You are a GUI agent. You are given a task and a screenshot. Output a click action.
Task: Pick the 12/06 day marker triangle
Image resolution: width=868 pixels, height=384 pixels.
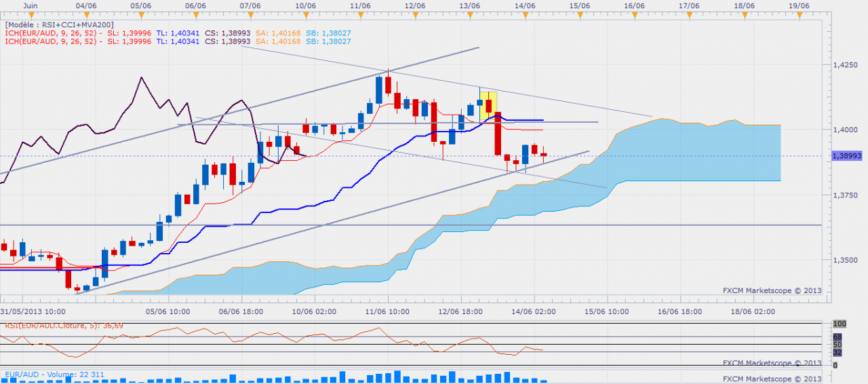coord(415,14)
